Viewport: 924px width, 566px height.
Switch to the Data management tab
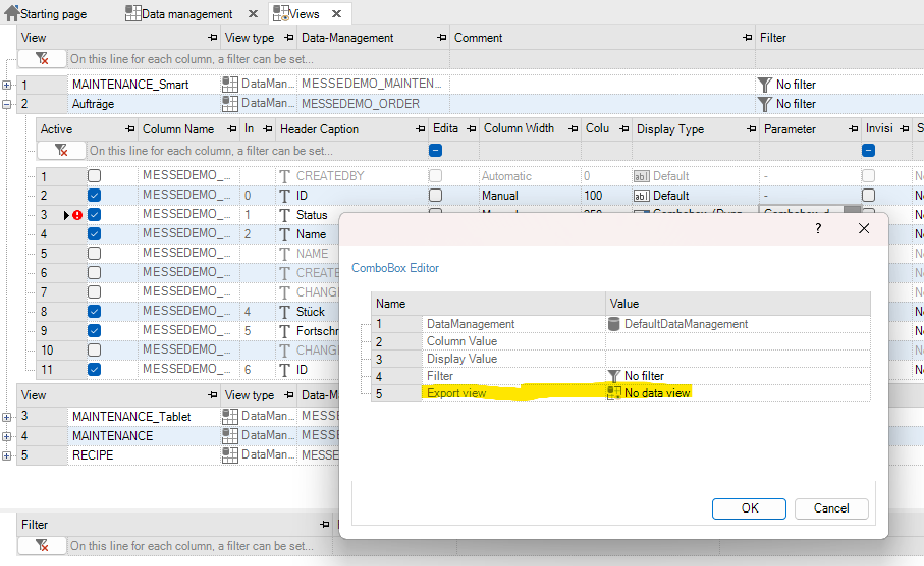click(179, 14)
